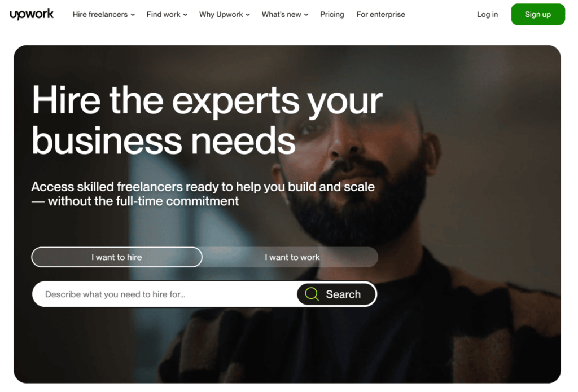Screen dimensions: 578x392
Task: Click the 'Hire the experts' headline text
Action: tap(207, 120)
